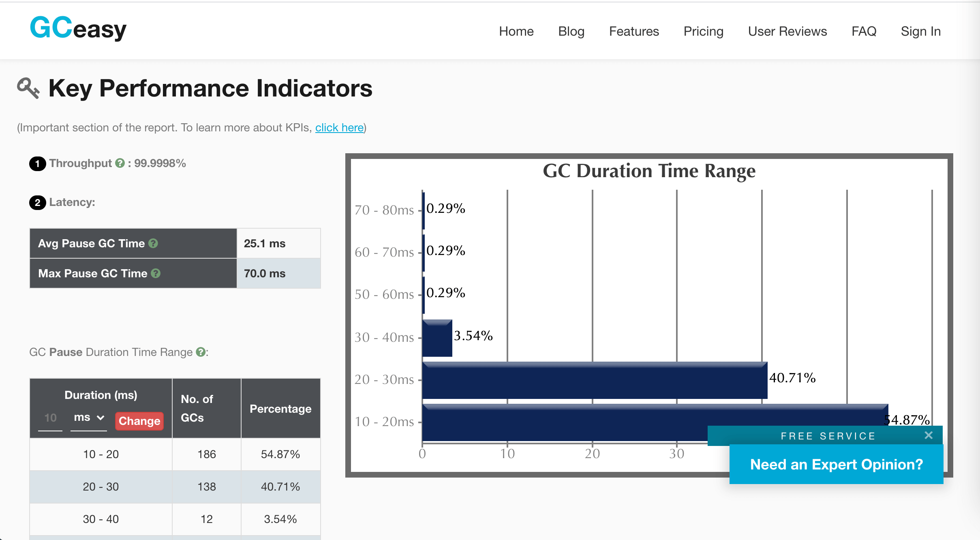Select the 25.1 ms avg pause value
The width and height of the screenshot is (980, 540).
(x=265, y=243)
